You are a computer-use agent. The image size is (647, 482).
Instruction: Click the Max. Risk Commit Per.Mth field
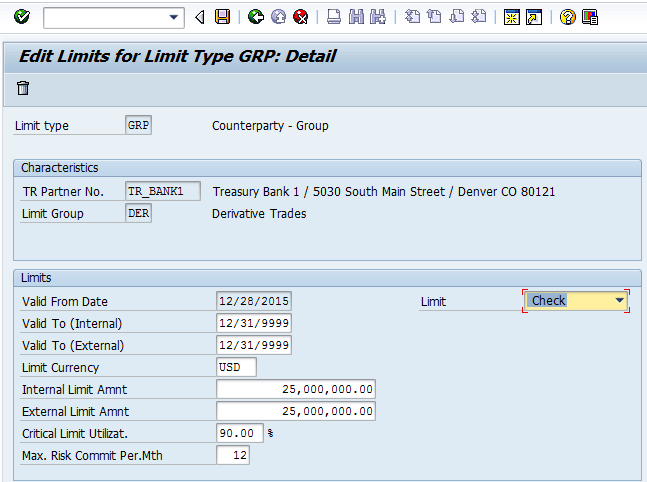(232, 455)
